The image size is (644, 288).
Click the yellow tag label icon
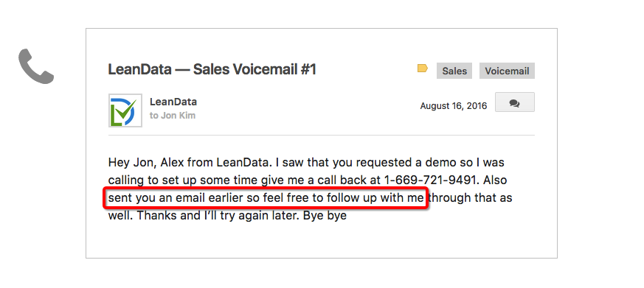point(422,69)
